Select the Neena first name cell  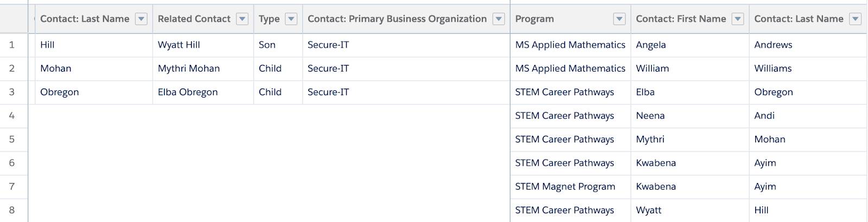point(650,116)
